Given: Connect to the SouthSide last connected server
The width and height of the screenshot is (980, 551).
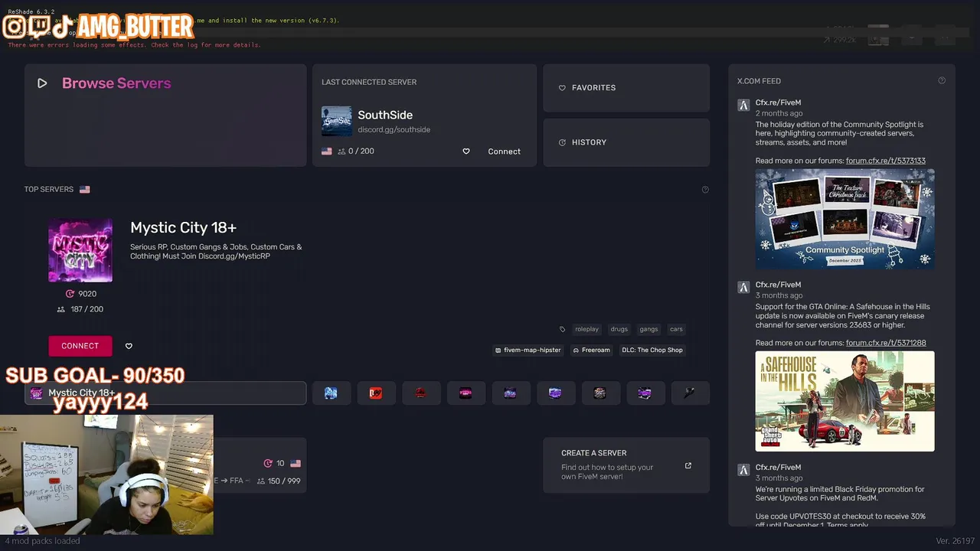Looking at the screenshot, I should point(504,152).
